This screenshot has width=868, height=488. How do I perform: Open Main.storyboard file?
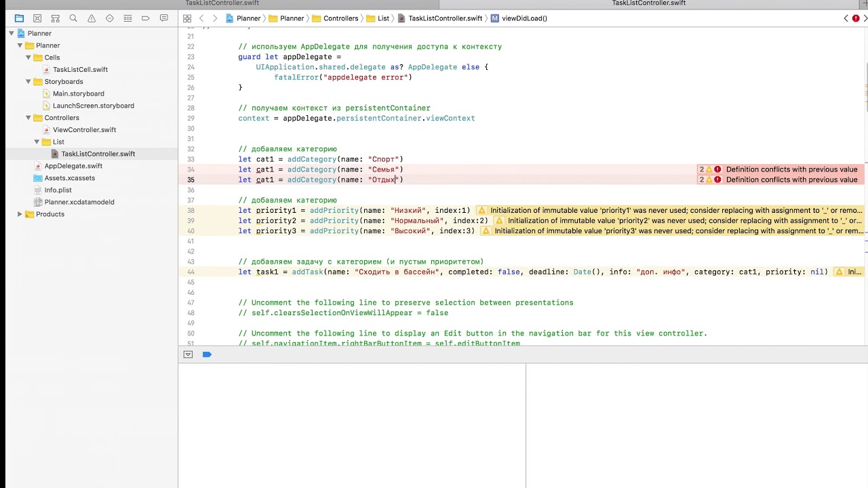tap(78, 94)
